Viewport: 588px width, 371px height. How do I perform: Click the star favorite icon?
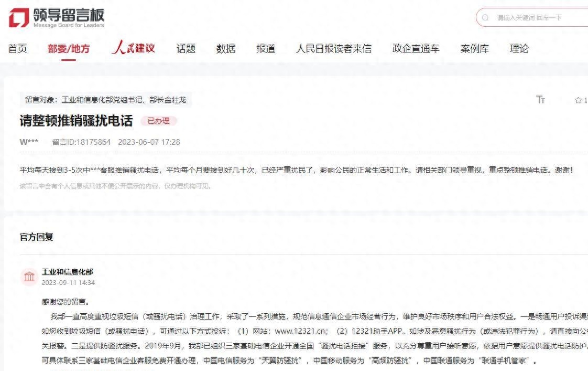click(578, 100)
